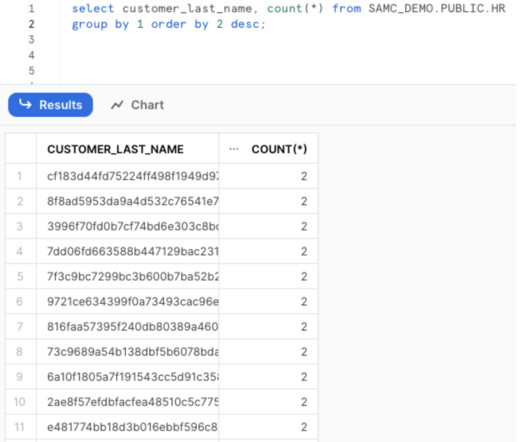Click editor line number 4
Screen dimensions: 530x442
(31, 55)
